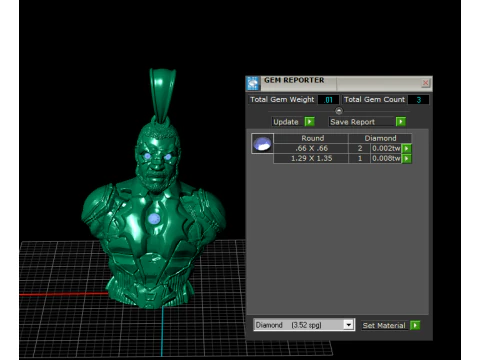This screenshot has height=360, width=480.
Task: Collapse panel with the small round arrow
Action: (339, 111)
